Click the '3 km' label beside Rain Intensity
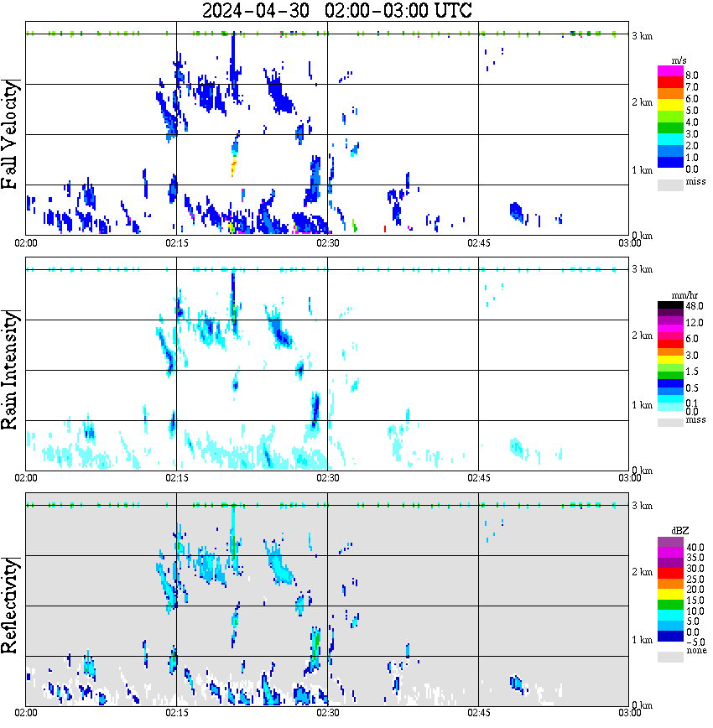 [x=642, y=269]
